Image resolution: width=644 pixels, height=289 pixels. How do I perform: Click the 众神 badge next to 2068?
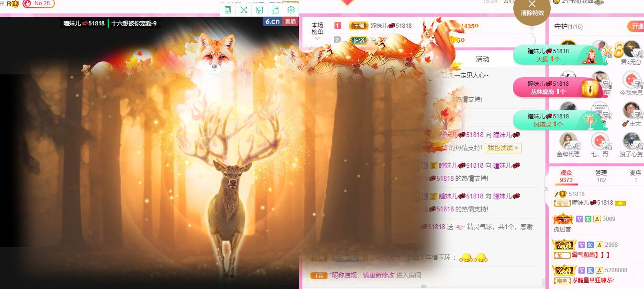pos(565,244)
